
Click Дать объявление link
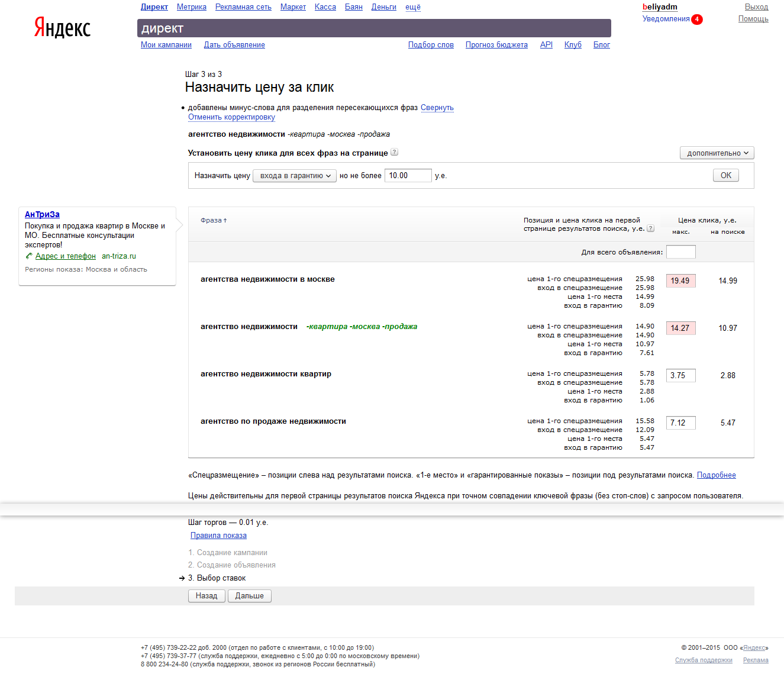click(234, 45)
